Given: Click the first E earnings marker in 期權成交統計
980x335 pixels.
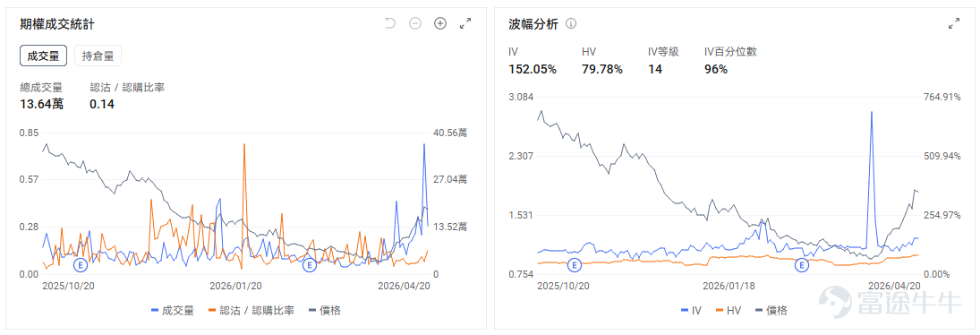Looking at the screenshot, I should (x=81, y=266).
